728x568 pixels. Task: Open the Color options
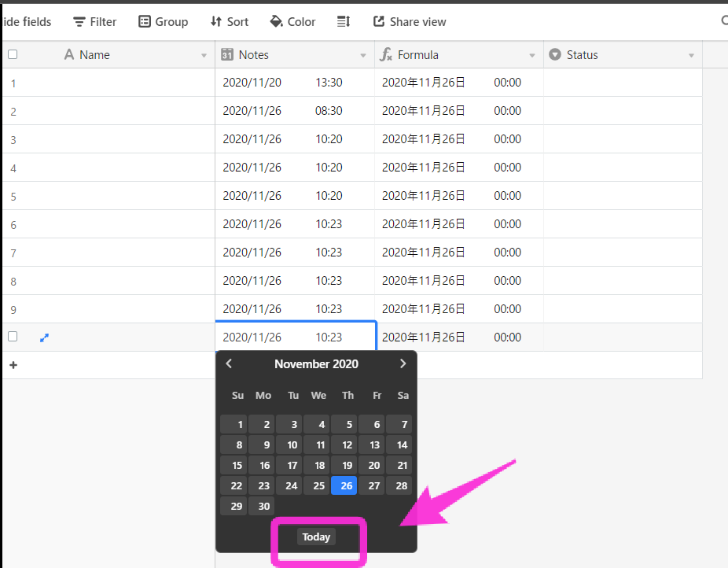[x=292, y=22]
